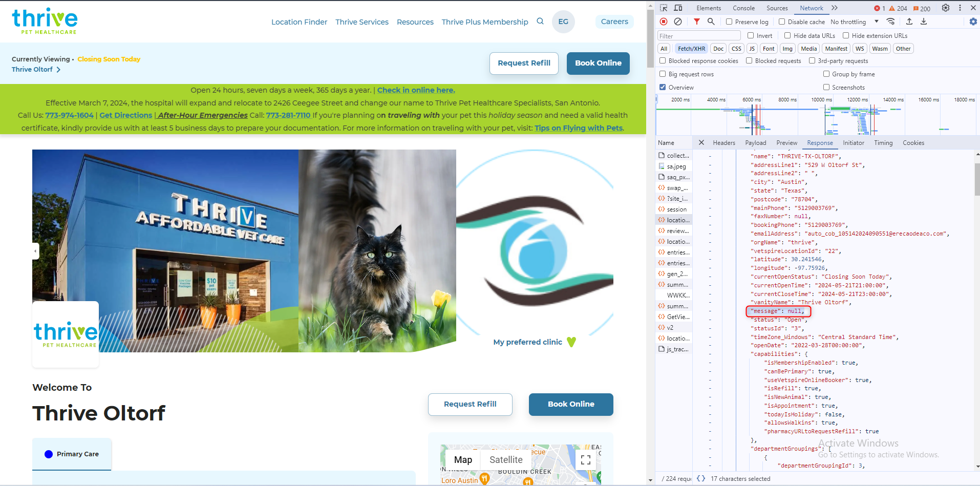Stop recording network log red button
980x486 pixels.
coord(664,22)
